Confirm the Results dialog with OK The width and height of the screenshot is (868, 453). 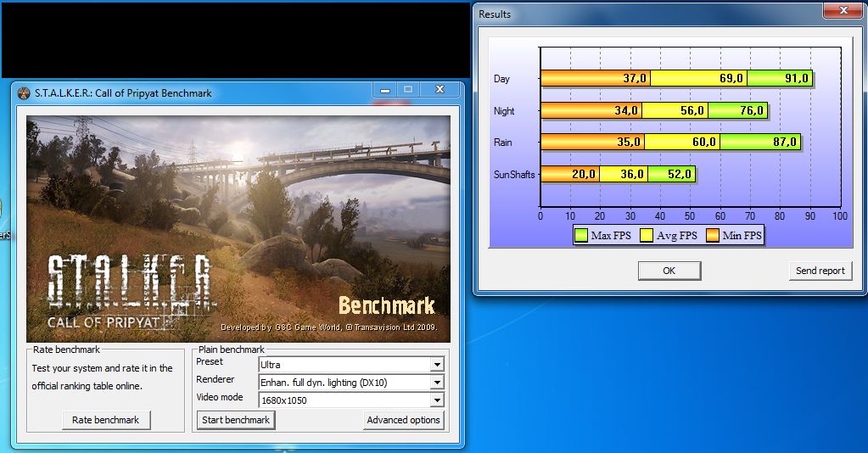669,271
